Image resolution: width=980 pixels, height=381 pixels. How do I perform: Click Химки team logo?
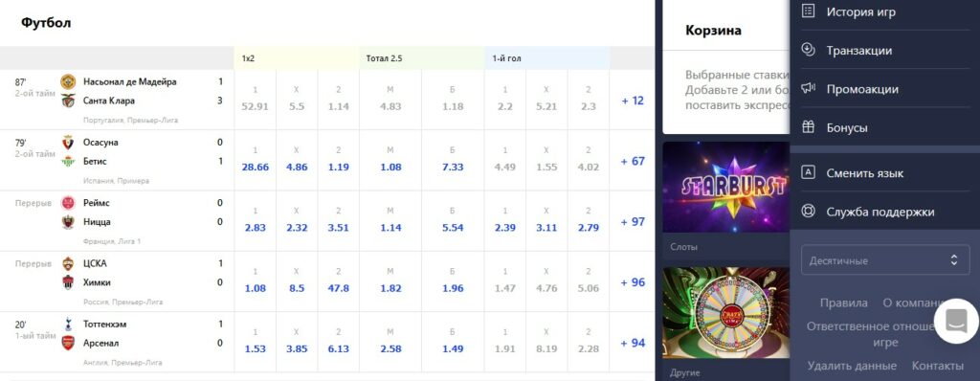[68, 282]
